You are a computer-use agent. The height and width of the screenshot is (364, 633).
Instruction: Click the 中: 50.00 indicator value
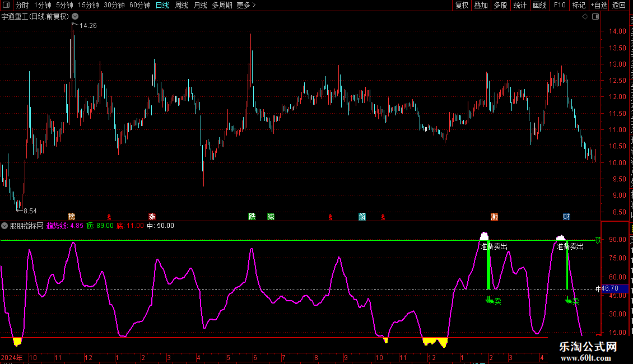click(x=160, y=226)
